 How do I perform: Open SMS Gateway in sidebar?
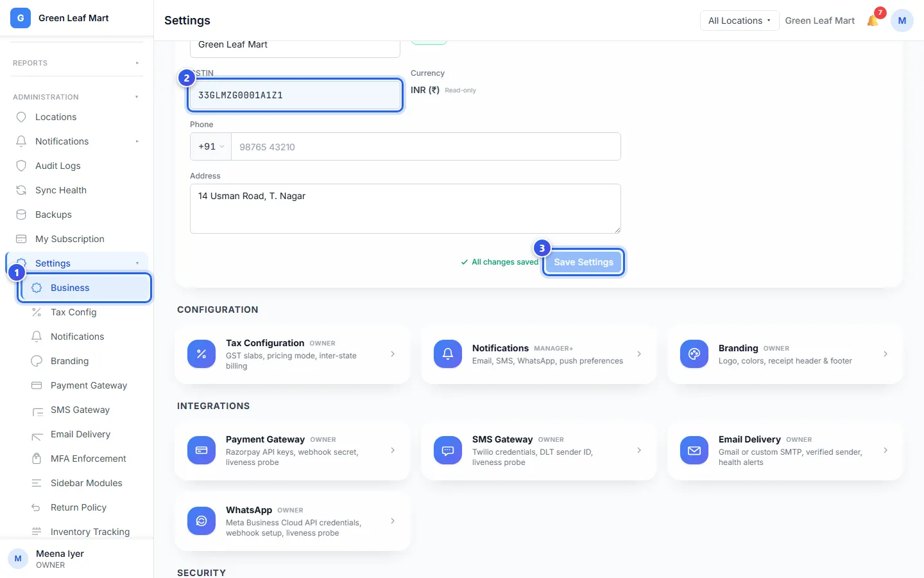[85, 410]
